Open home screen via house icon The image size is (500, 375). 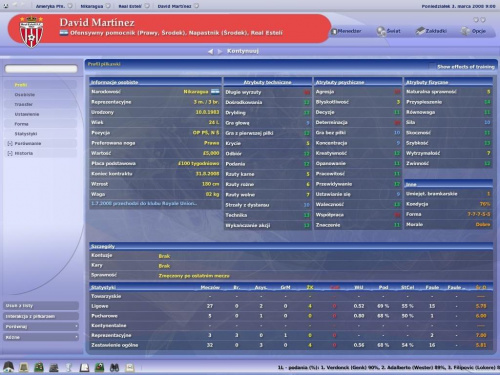point(8,367)
